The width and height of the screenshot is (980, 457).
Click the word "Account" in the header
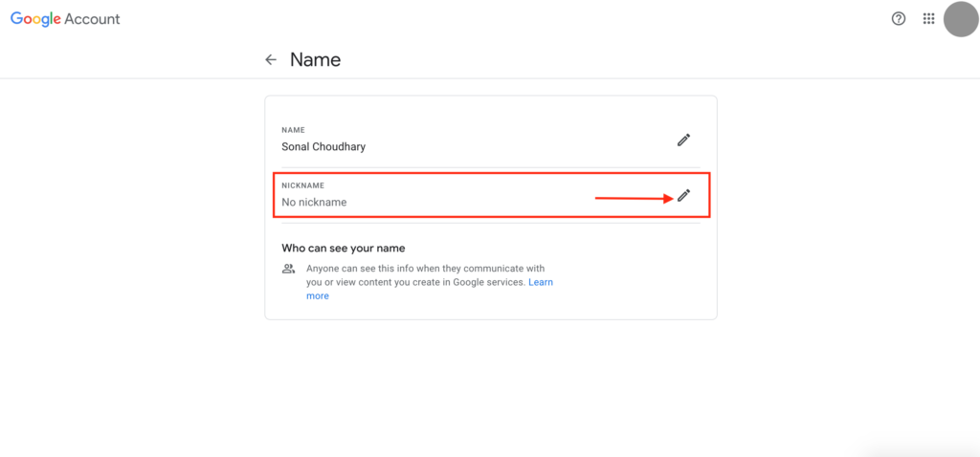(92, 19)
